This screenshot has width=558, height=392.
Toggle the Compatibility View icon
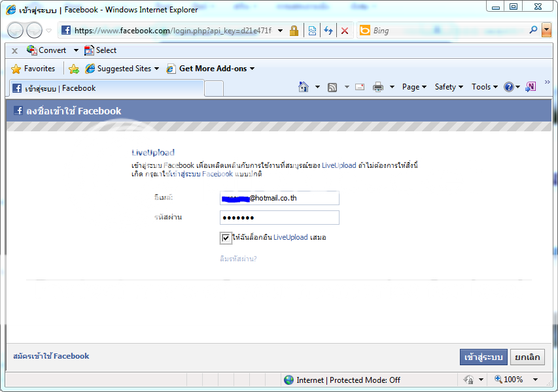tap(312, 31)
